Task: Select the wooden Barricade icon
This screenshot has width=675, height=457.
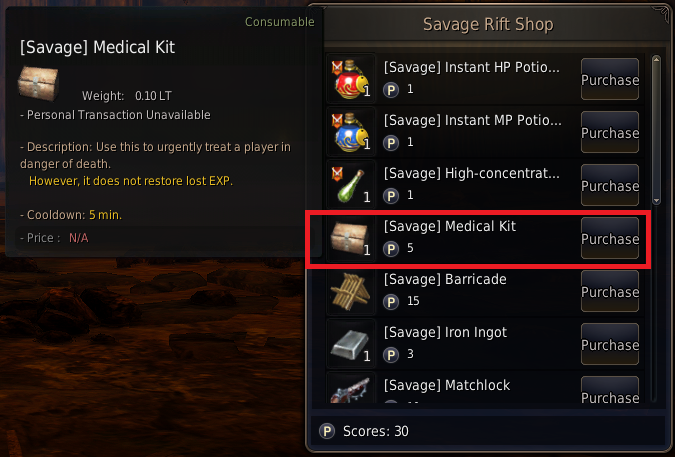Action: [x=351, y=290]
